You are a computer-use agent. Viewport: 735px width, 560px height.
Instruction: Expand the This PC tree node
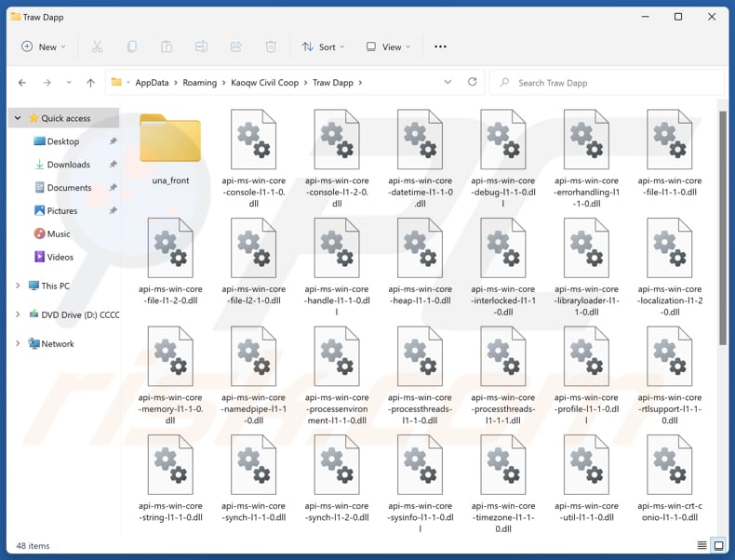tap(18, 286)
